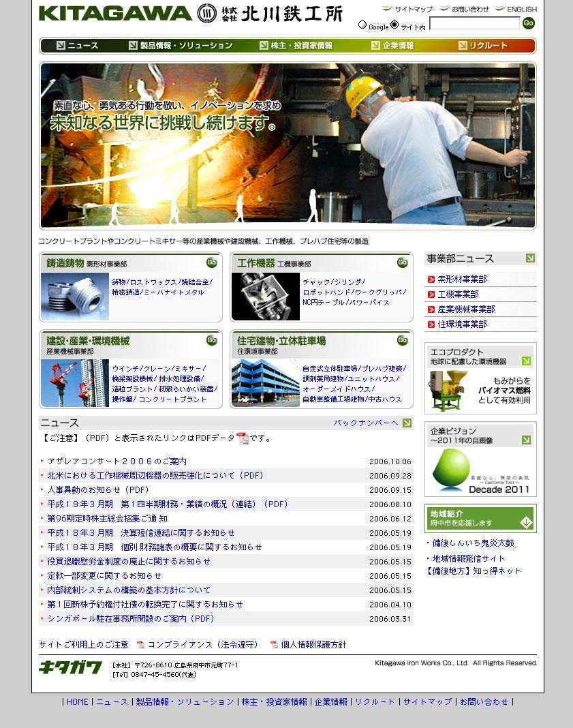Image resolution: width=573 pixels, height=728 pixels.
Task: Open 個人情報保護方針 link
Action: coord(313,645)
